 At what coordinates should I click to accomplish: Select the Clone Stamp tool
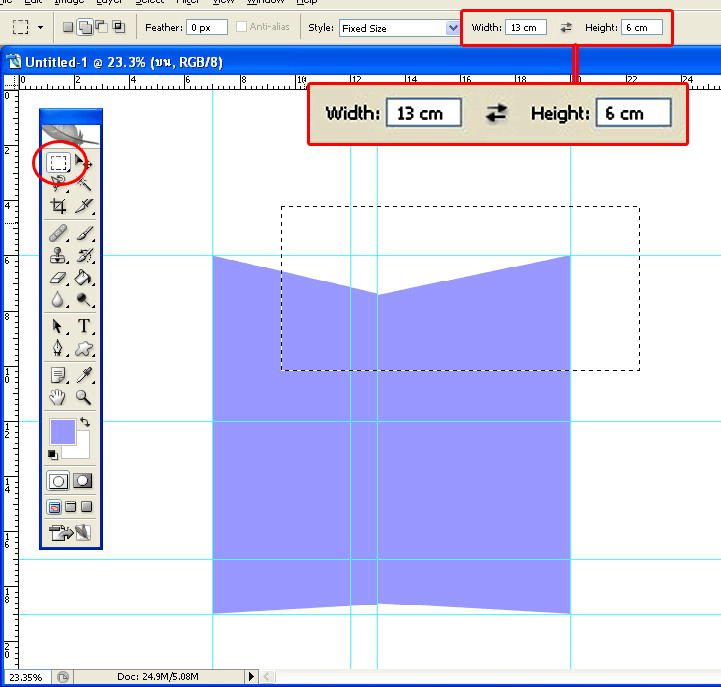click(58, 256)
